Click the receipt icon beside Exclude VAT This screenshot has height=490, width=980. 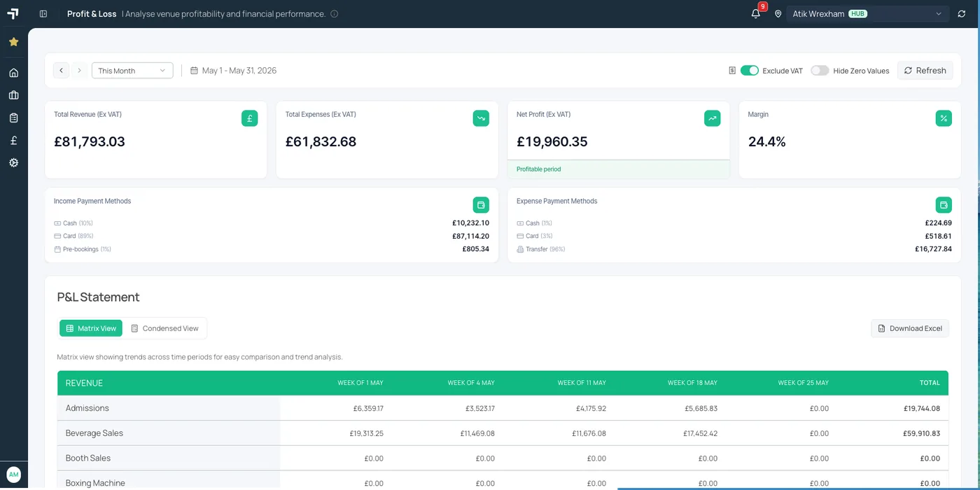[732, 71]
